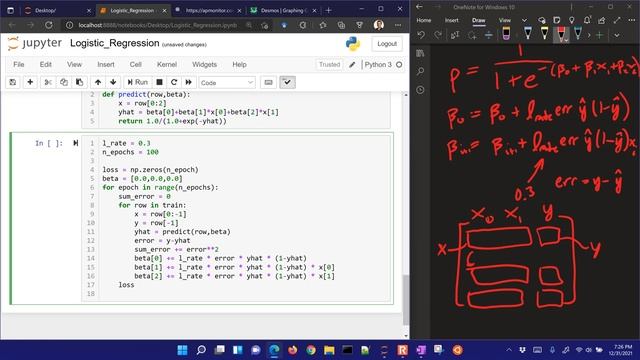The width and height of the screenshot is (640, 360).
Task: Switch to the Desktop/ browser tab
Action: [x=57, y=10]
